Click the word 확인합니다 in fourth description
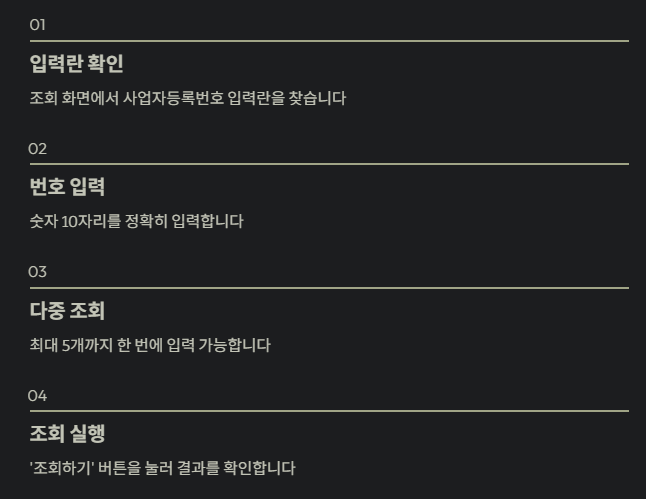The image size is (646, 499). (x=260, y=468)
